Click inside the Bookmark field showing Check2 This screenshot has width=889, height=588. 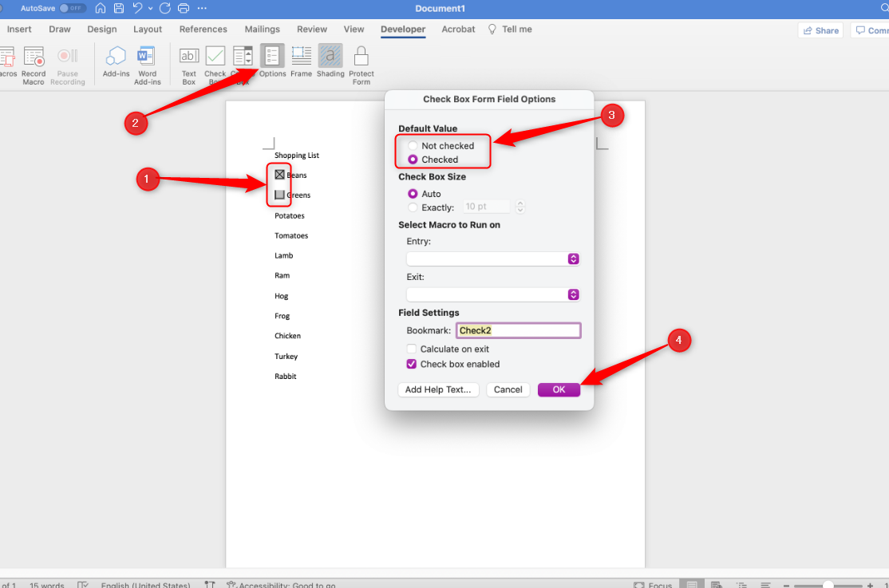[x=517, y=330]
